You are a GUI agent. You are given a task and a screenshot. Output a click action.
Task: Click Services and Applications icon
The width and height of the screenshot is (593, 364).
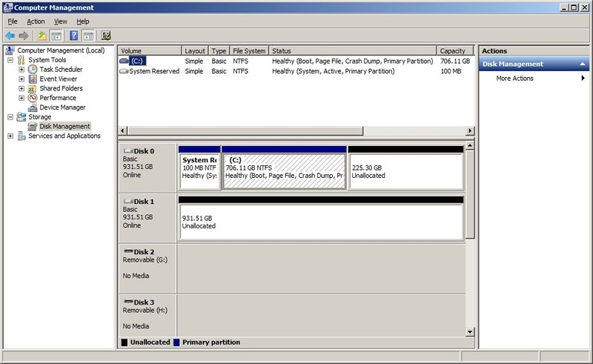click(x=21, y=136)
